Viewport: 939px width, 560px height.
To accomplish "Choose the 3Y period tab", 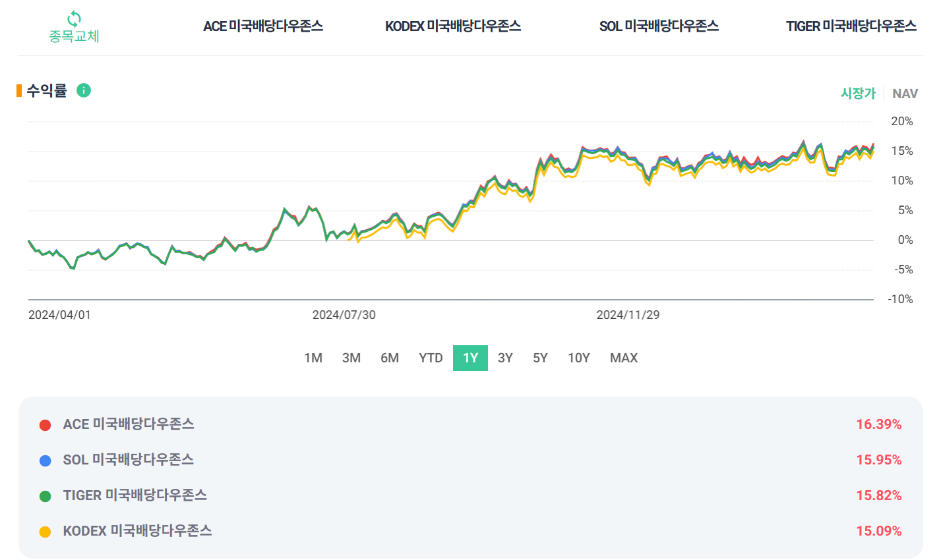I will (x=505, y=358).
